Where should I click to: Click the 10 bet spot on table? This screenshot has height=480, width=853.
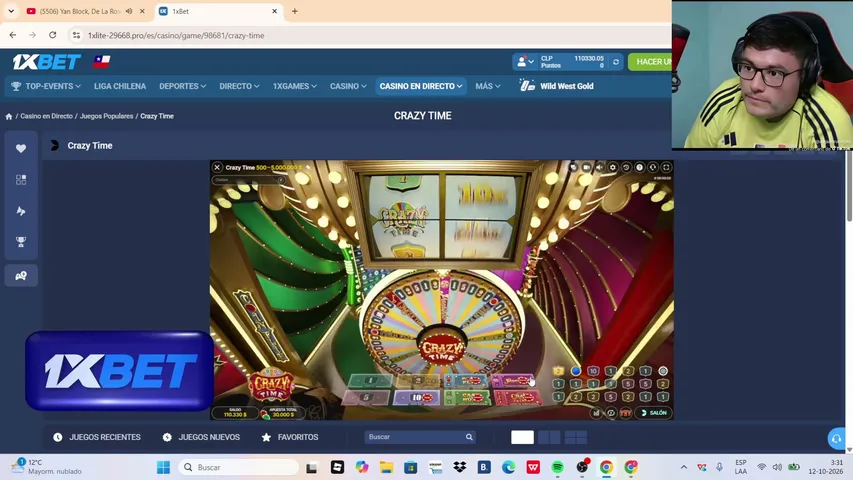click(x=416, y=398)
